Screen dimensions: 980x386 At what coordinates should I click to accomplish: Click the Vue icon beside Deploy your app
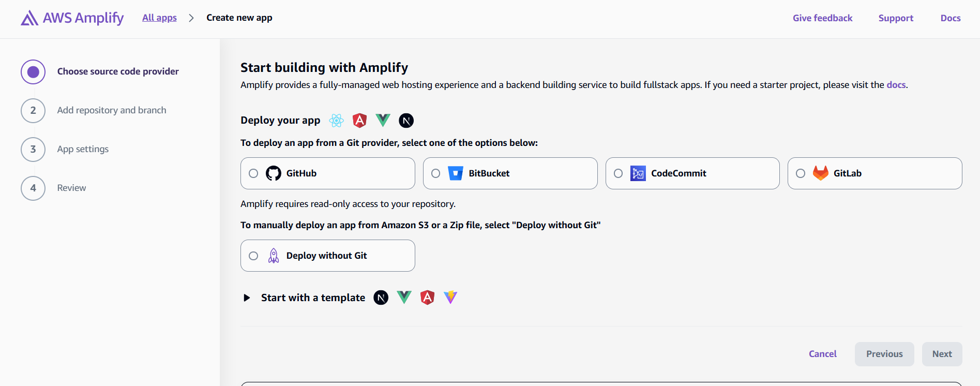[383, 120]
